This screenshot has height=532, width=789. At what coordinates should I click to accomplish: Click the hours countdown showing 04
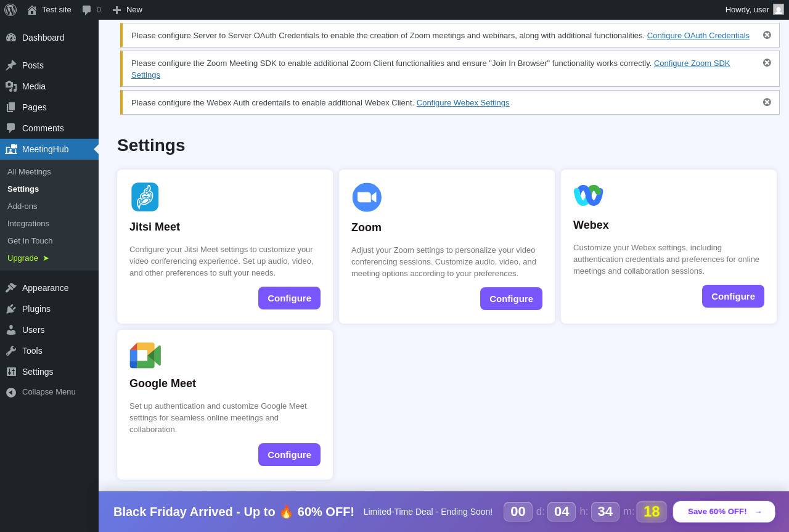pyautogui.click(x=562, y=512)
